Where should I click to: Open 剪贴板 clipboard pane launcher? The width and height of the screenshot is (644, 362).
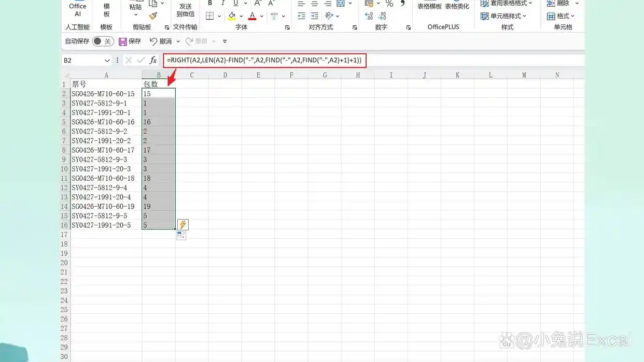(167, 27)
